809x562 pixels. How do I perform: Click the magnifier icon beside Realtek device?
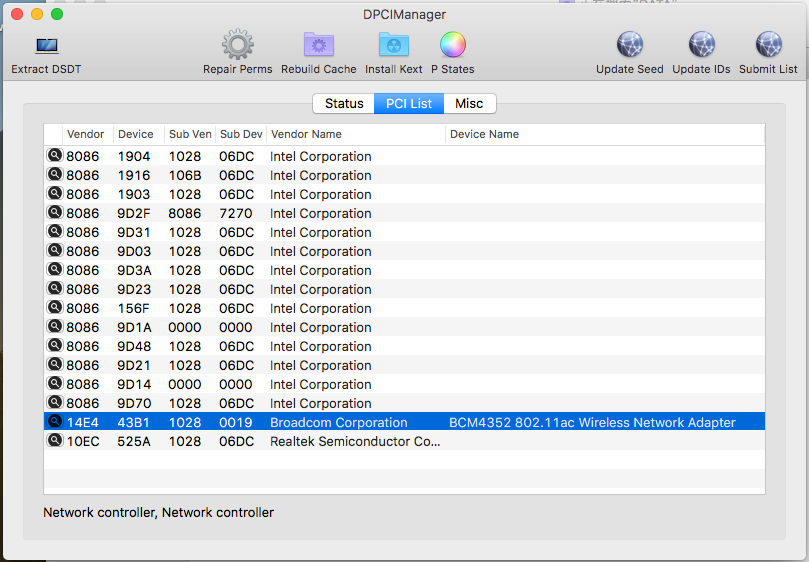(54, 441)
